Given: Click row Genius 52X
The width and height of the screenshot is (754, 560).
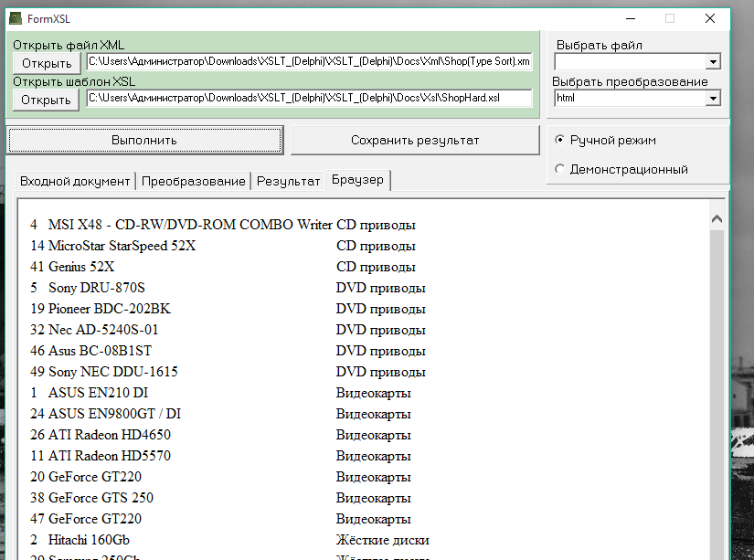Looking at the screenshot, I should coord(223,267).
